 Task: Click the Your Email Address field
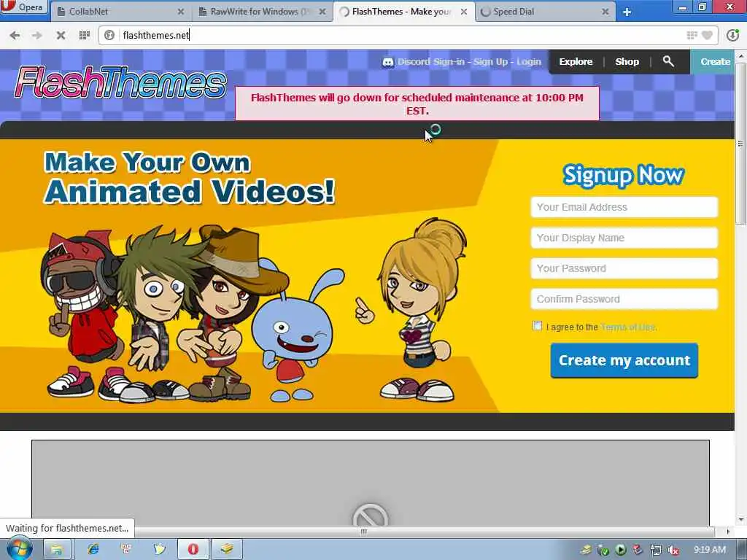[x=624, y=207]
